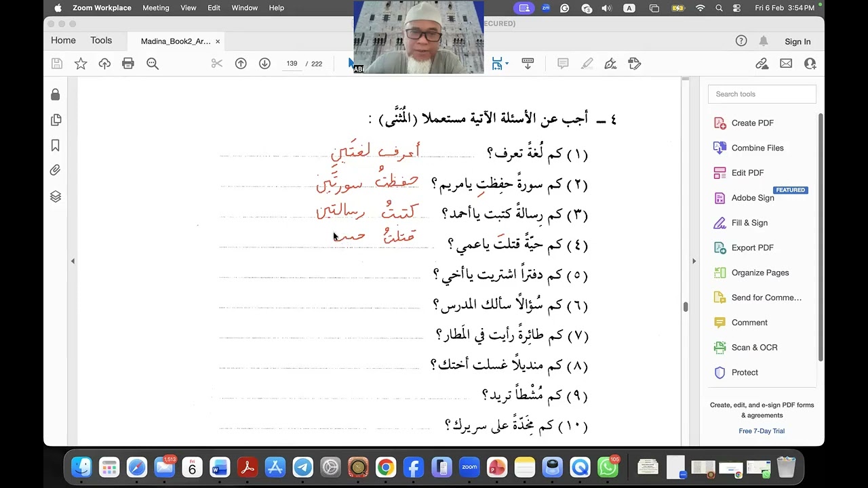Select the Madina_Book2_Ar document tab
Image resolution: width=868 pixels, height=488 pixels.
tap(176, 41)
